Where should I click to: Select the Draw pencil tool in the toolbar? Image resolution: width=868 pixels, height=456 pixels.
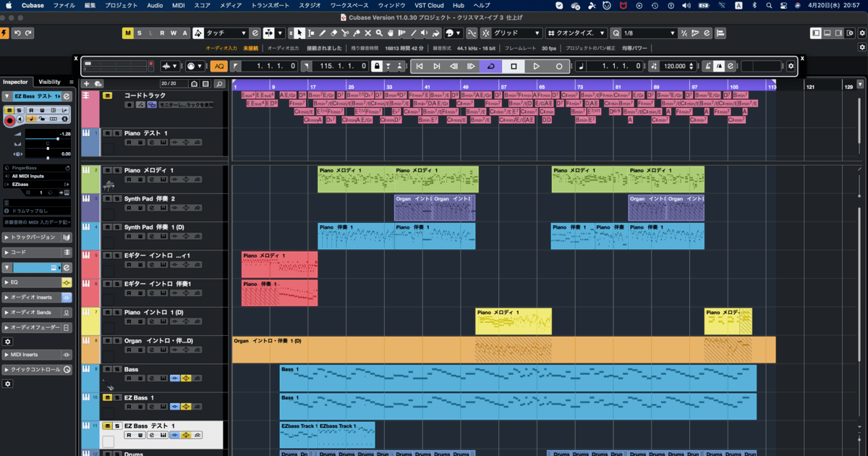323,33
